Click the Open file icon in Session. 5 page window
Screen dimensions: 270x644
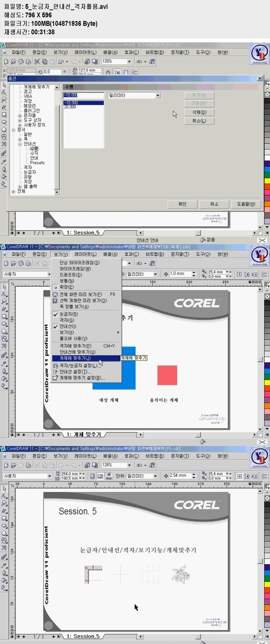tap(13, 465)
